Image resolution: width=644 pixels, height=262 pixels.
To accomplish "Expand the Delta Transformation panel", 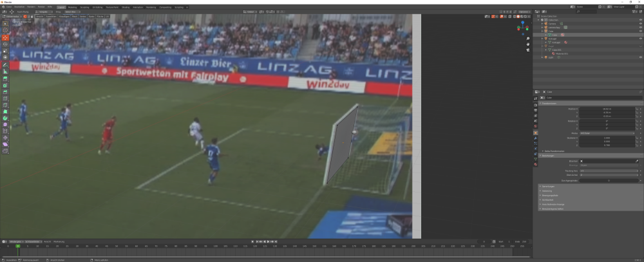I will point(555,151).
